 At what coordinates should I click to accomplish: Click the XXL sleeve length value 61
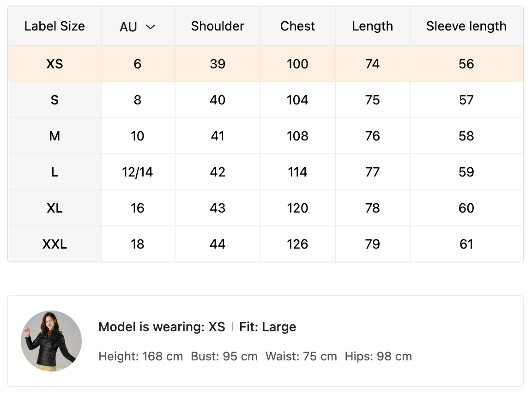coord(466,244)
